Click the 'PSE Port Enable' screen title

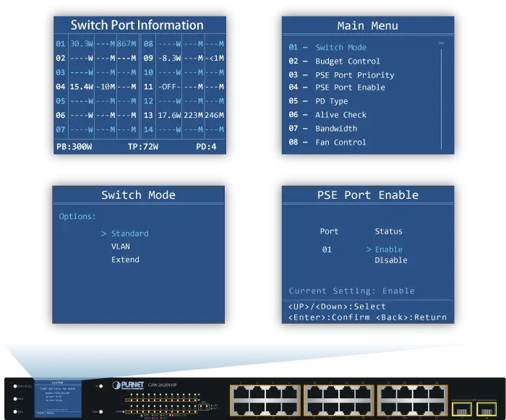[367, 195]
